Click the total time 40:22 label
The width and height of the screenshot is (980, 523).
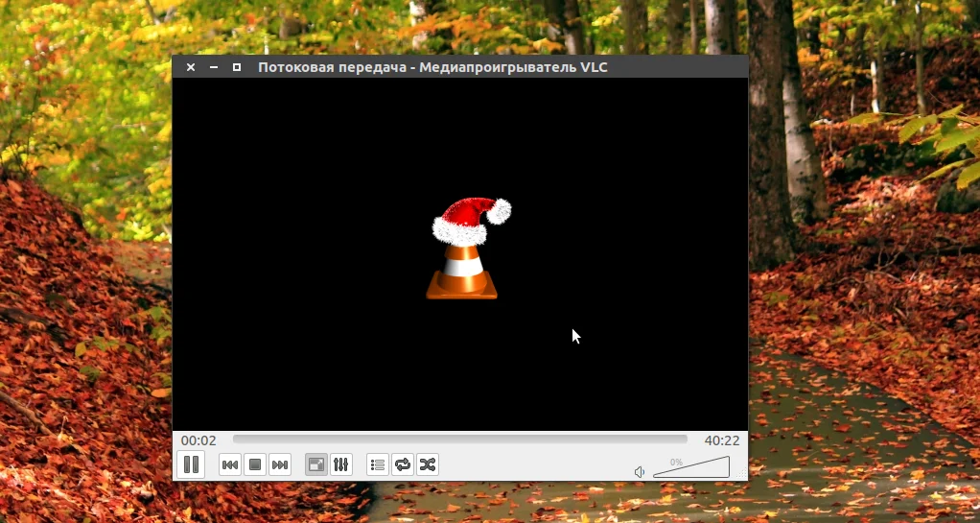[722, 440]
